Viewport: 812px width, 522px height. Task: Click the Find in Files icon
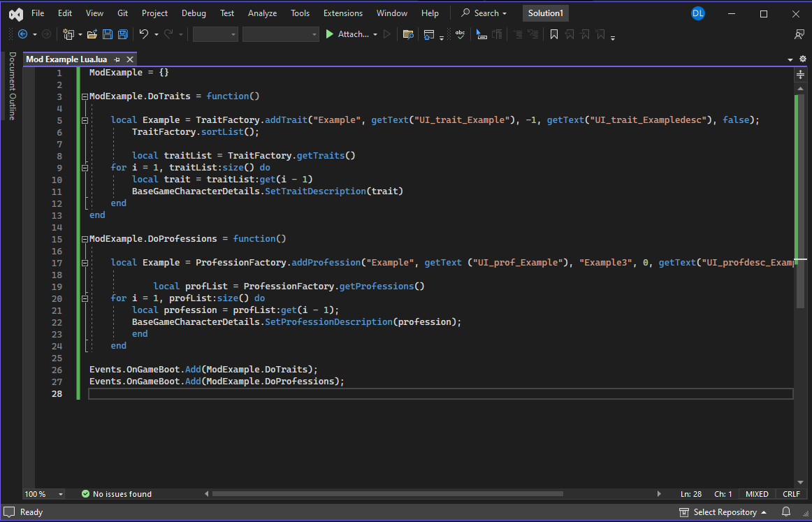(x=408, y=34)
